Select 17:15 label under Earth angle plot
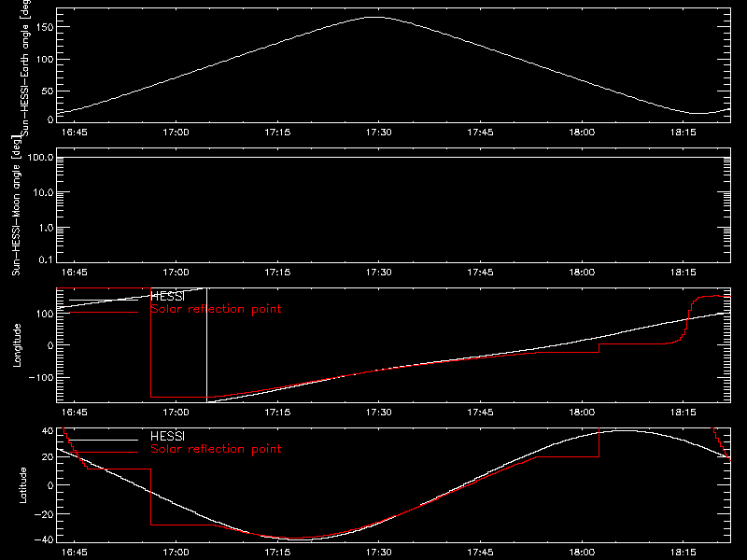 [x=277, y=133]
